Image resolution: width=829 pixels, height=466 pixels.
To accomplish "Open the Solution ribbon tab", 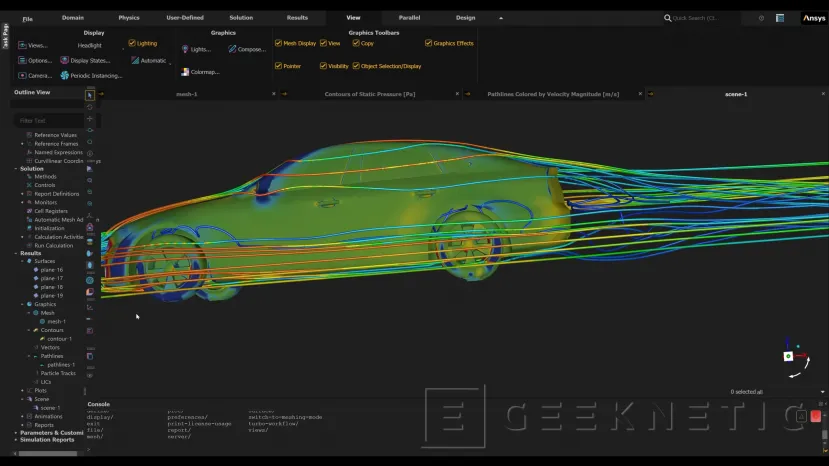I will point(241,17).
